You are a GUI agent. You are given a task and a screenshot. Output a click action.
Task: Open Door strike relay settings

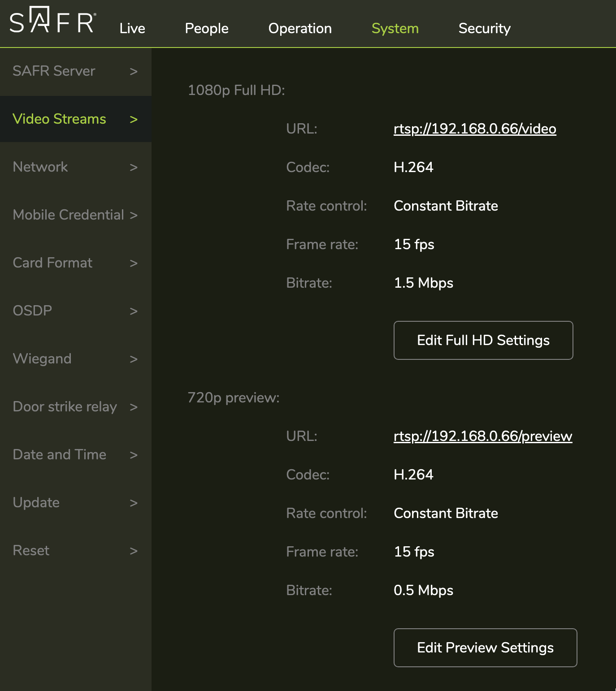coord(65,406)
